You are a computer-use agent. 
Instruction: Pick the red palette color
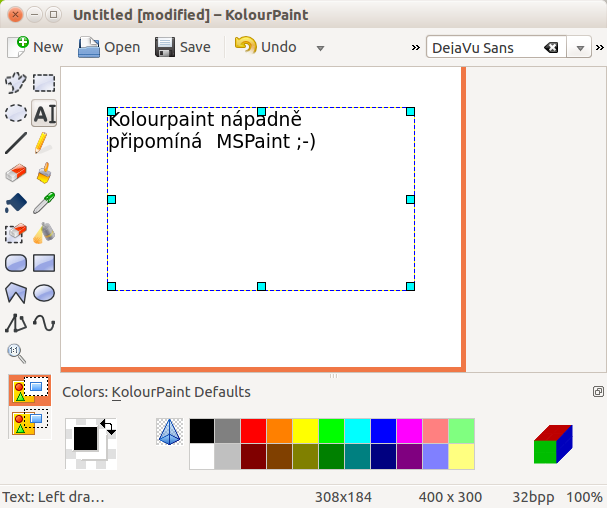pyautogui.click(x=254, y=431)
